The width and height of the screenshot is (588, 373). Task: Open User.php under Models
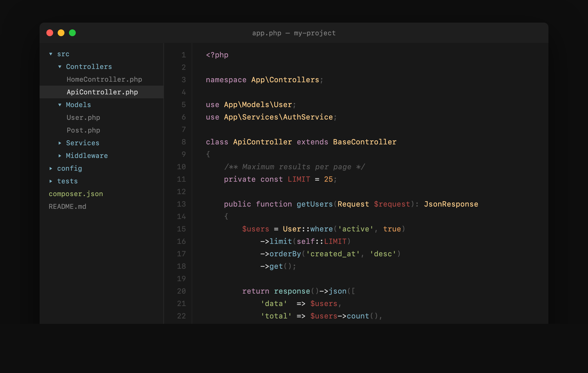[x=83, y=118]
